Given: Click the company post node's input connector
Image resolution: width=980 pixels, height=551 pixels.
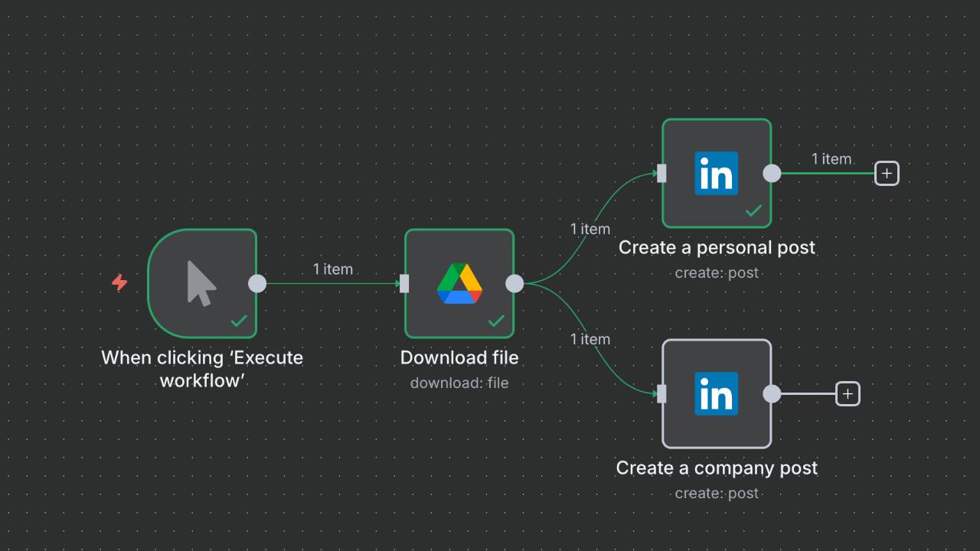Looking at the screenshot, I should coord(661,393).
